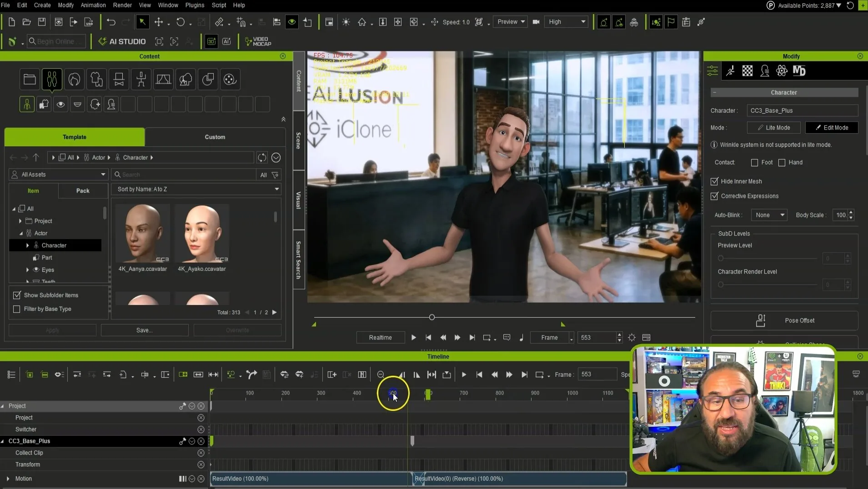Click the Save Project disk icon

(42, 22)
